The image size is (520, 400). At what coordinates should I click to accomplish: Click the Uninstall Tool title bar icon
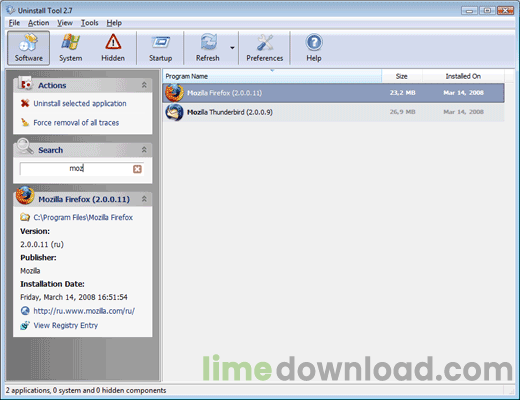[x=10, y=10]
